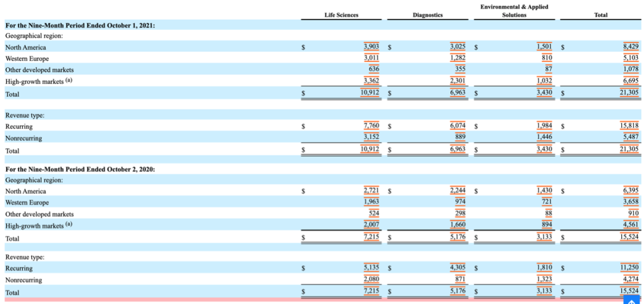This screenshot has height=304, width=644.
Task: Click the 2020 North America value 2,721
Action: [371, 191]
